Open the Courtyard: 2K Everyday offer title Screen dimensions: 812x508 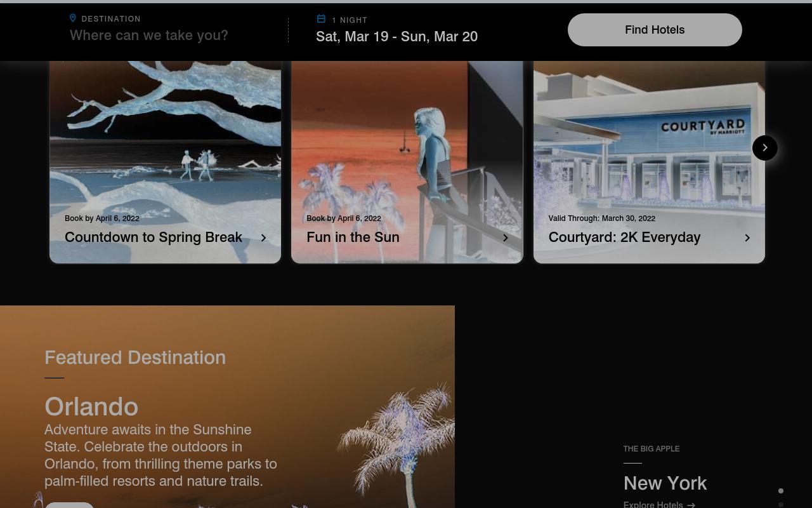pyautogui.click(x=624, y=237)
